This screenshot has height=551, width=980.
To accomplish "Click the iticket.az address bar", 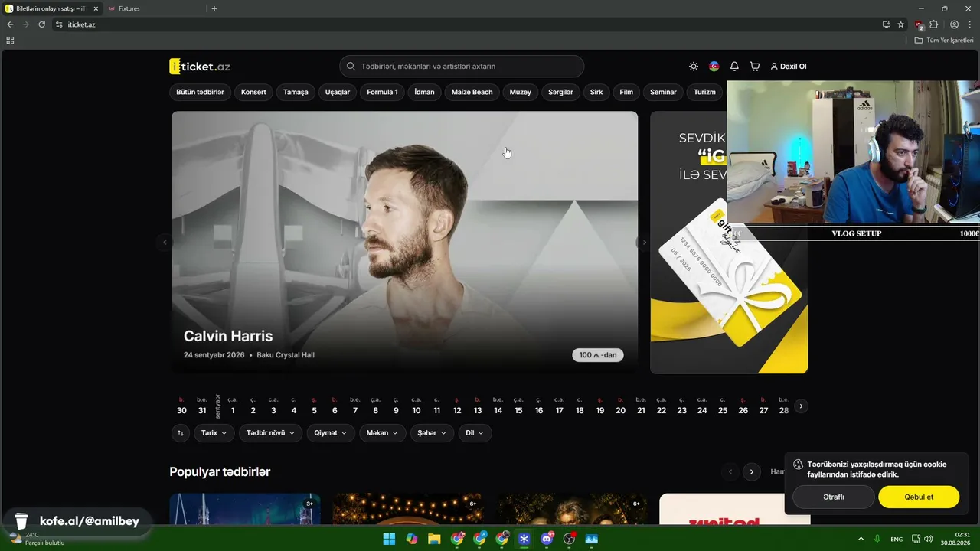I will tap(467, 24).
